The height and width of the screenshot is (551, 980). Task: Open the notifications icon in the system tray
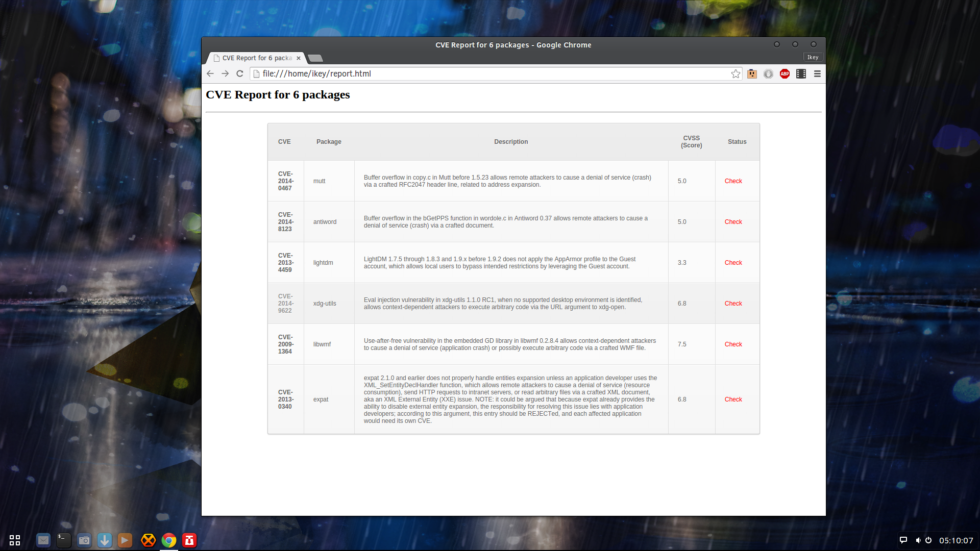pos(903,540)
